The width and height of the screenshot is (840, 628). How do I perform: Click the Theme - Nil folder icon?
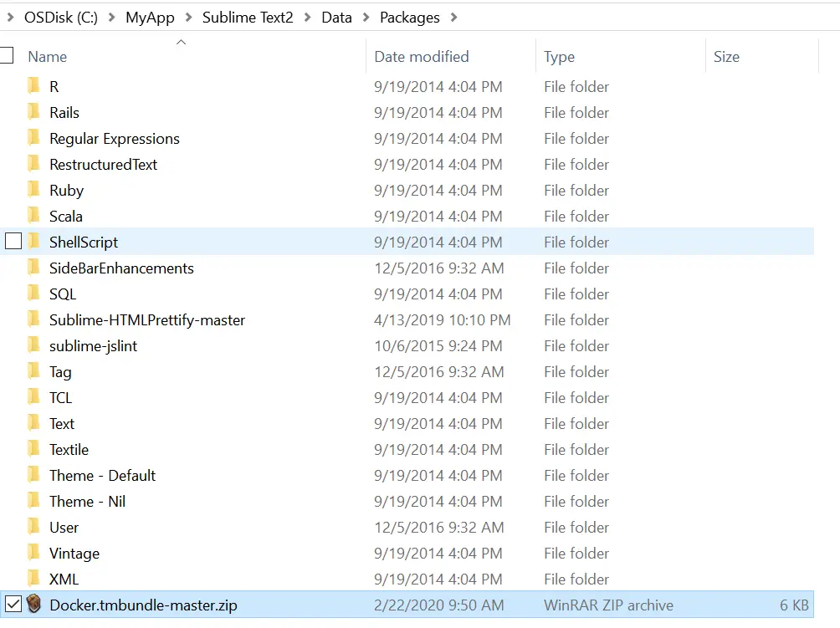coord(33,501)
